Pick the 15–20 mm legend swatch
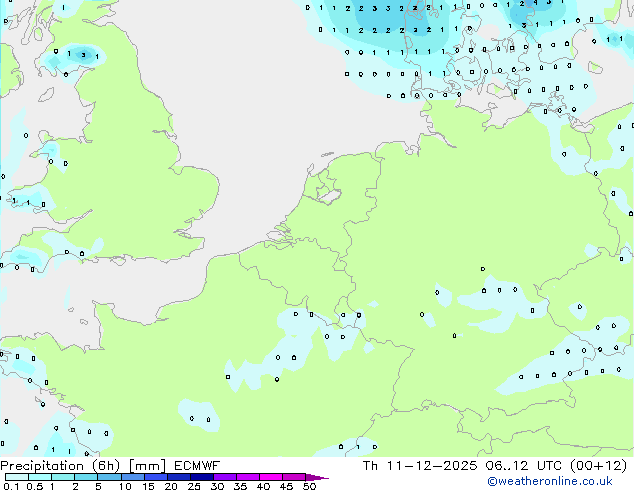 tap(156, 477)
